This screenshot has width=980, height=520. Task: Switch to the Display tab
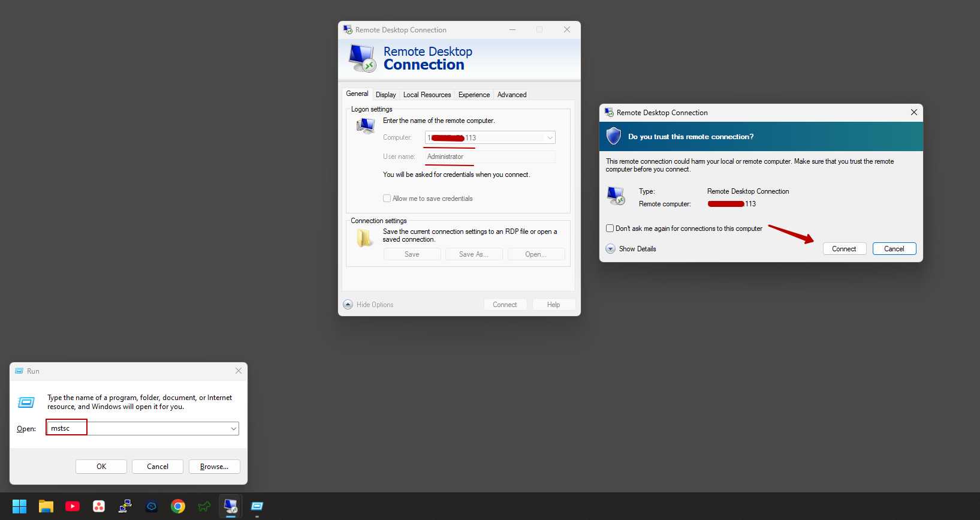click(385, 95)
